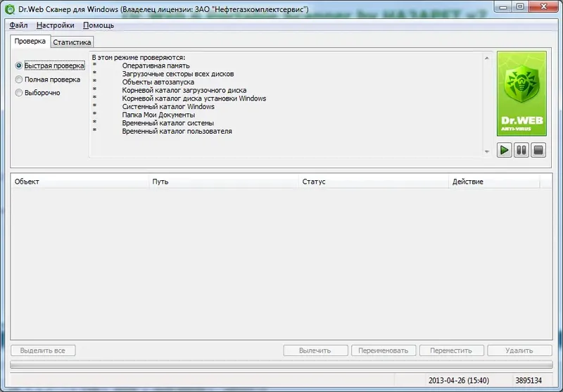The width and height of the screenshot is (563, 392).
Task: Click the Выделить все button
Action: click(43, 350)
